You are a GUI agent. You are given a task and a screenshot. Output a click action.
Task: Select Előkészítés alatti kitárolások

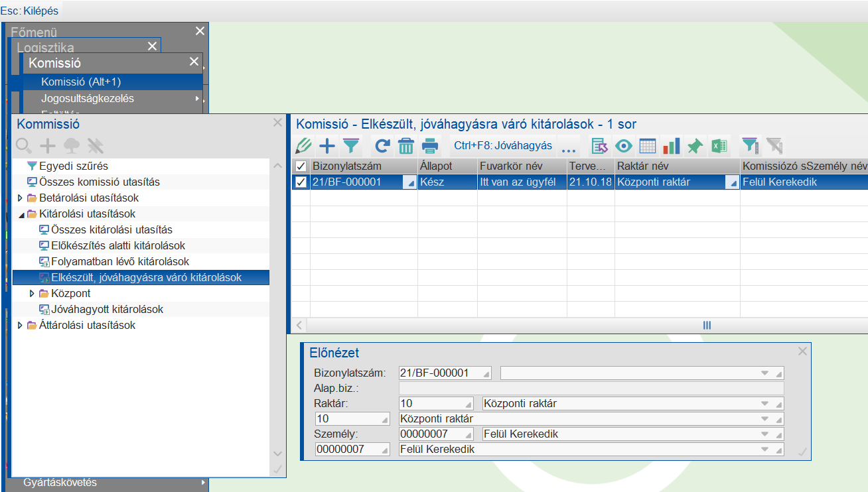[118, 245]
